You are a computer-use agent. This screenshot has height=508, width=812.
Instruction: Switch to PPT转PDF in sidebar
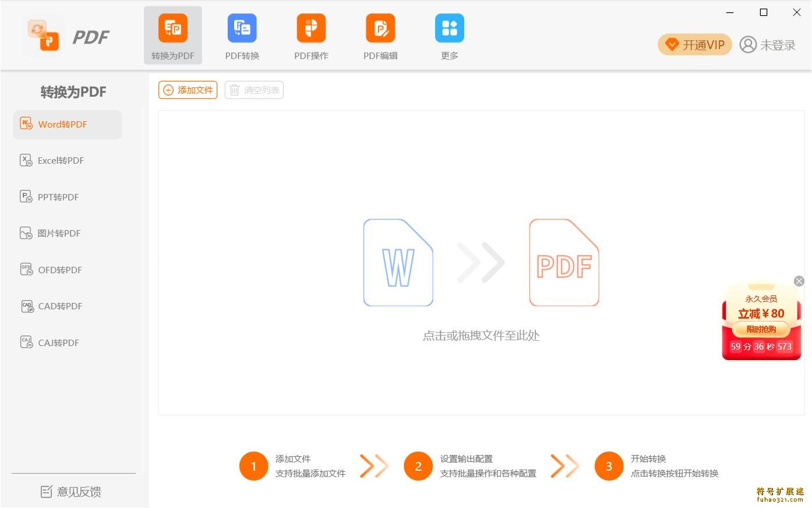(x=58, y=197)
